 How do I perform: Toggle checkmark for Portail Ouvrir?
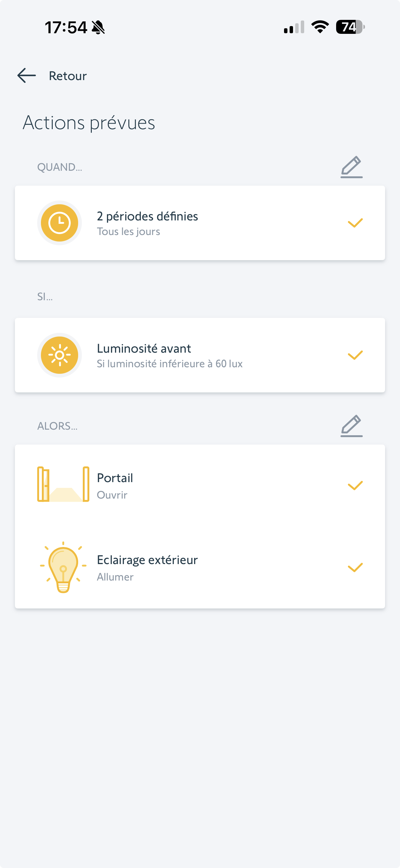(x=355, y=485)
